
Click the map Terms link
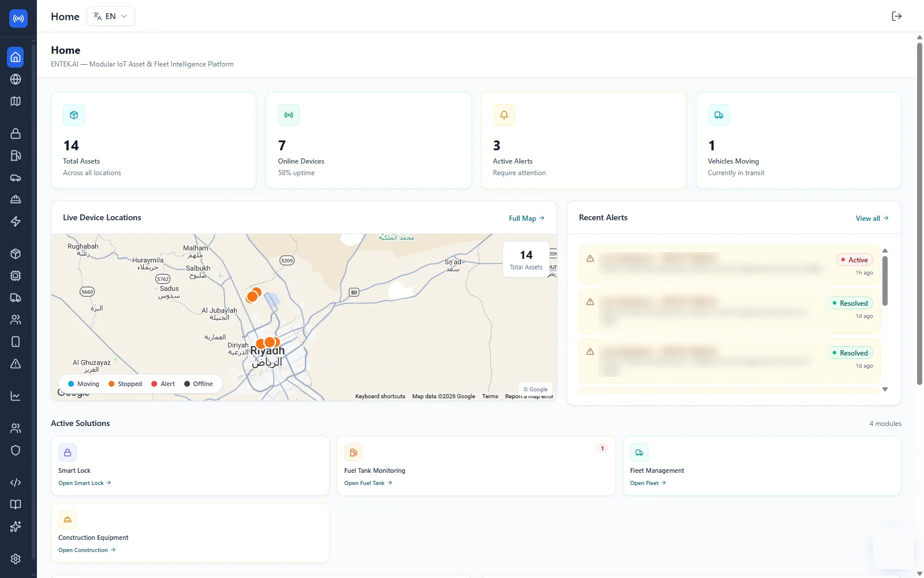pos(490,397)
